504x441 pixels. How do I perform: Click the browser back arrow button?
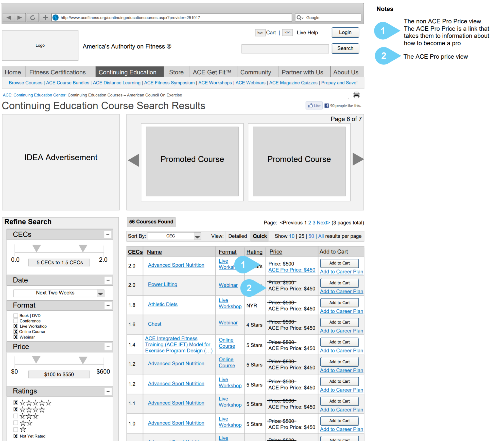[9, 18]
